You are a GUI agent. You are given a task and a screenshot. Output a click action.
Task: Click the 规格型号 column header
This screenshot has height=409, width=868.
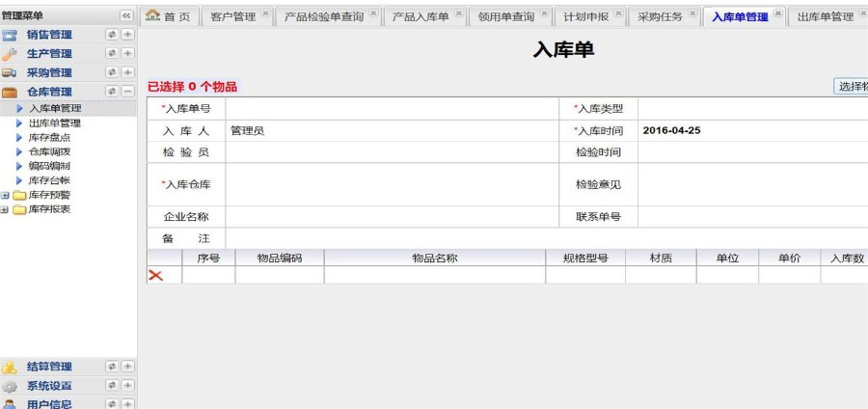[x=585, y=258]
